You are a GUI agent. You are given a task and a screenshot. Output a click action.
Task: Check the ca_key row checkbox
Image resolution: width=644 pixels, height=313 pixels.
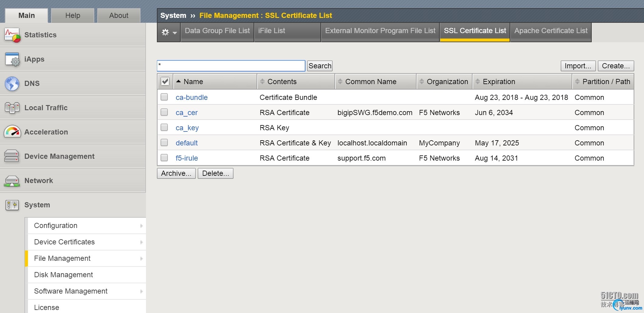coord(164,127)
